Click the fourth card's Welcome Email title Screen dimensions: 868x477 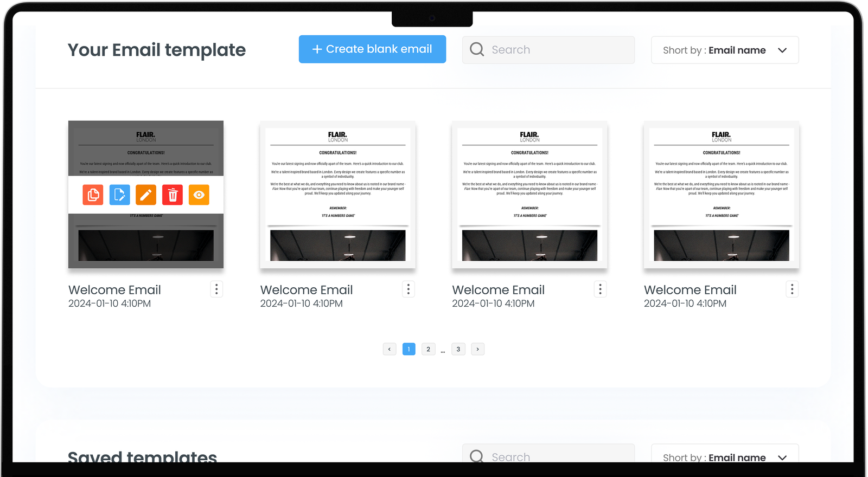pyautogui.click(x=690, y=290)
